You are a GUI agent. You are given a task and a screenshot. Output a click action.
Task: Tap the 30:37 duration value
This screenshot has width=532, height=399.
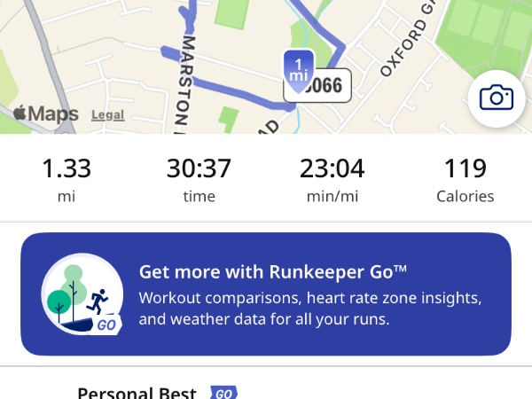(x=199, y=168)
